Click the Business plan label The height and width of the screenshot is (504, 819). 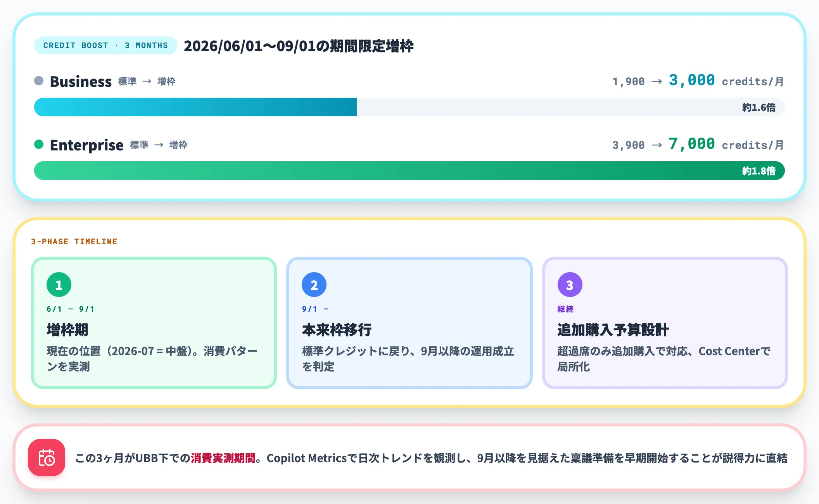pyautogui.click(x=81, y=81)
